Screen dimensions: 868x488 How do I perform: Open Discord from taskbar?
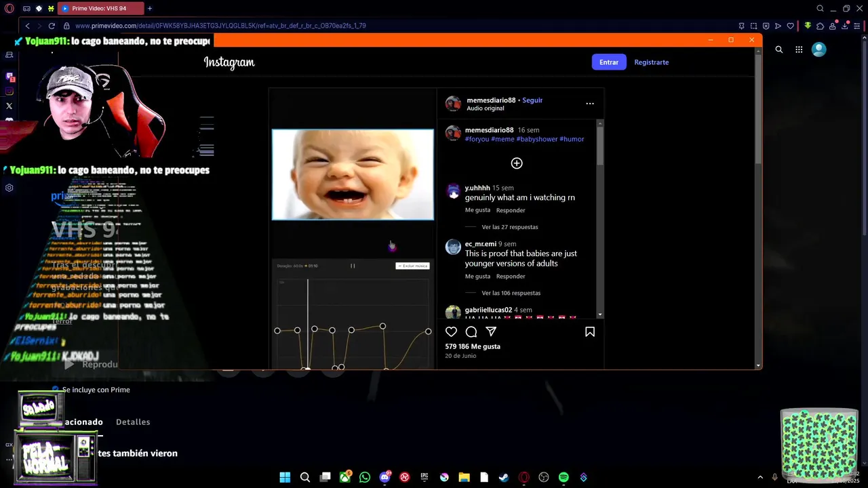[385, 477]
